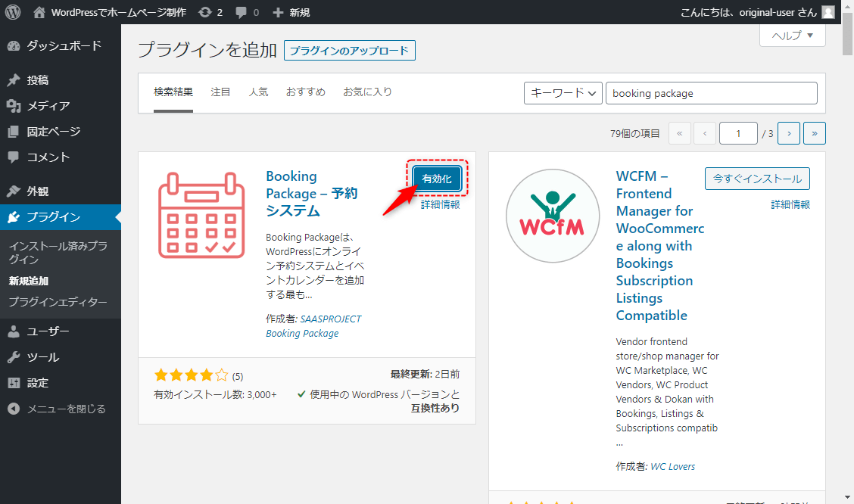Switch to 注目 tab
Viewport: 854px width, 504px height.
[x=220, y=92]
